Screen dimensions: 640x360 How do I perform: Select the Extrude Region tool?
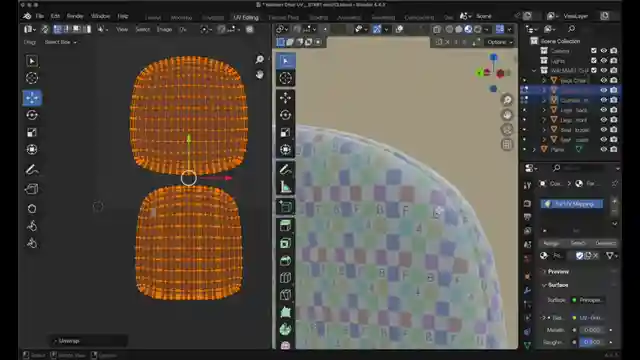tap(285, 226)
